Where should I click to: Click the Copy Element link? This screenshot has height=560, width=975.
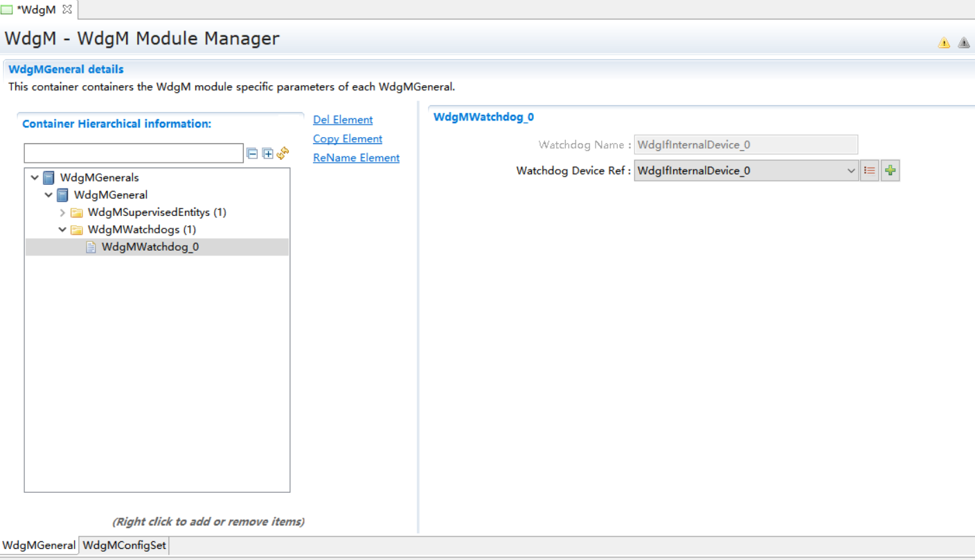click(348, 139)
